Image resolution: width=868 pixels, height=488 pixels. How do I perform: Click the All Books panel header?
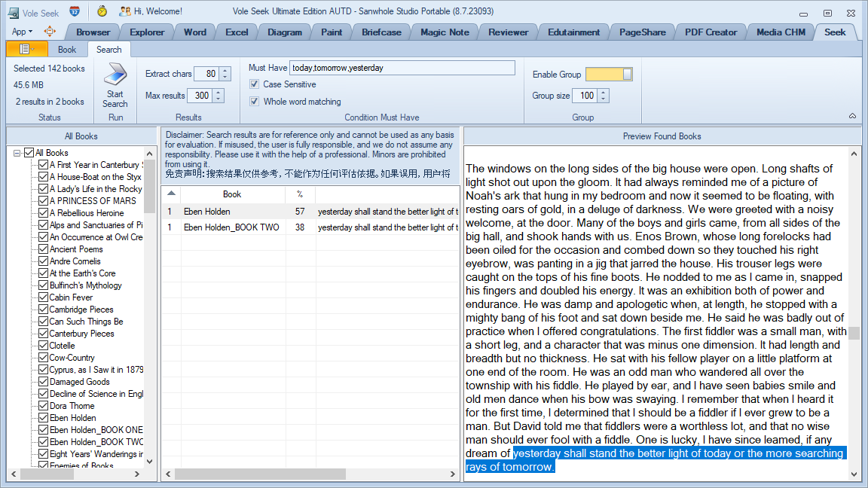[x=81, y=136]
